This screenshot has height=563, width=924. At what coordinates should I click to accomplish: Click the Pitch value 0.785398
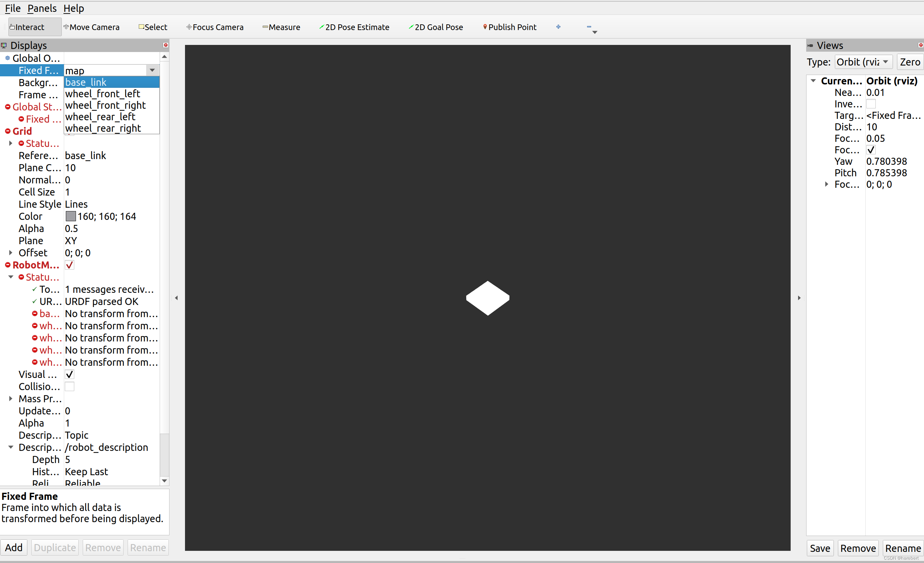[x=886, y=173]
